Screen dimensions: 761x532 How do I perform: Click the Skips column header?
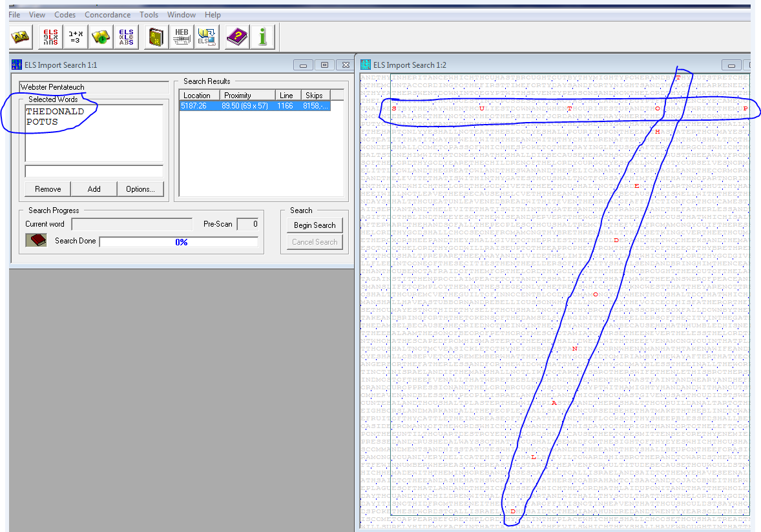click(x=315, y=95)
